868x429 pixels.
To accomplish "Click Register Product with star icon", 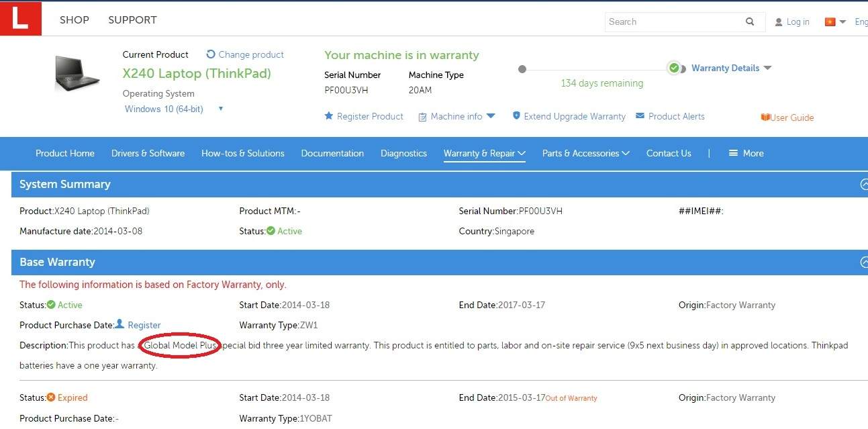I will [364, 116].
